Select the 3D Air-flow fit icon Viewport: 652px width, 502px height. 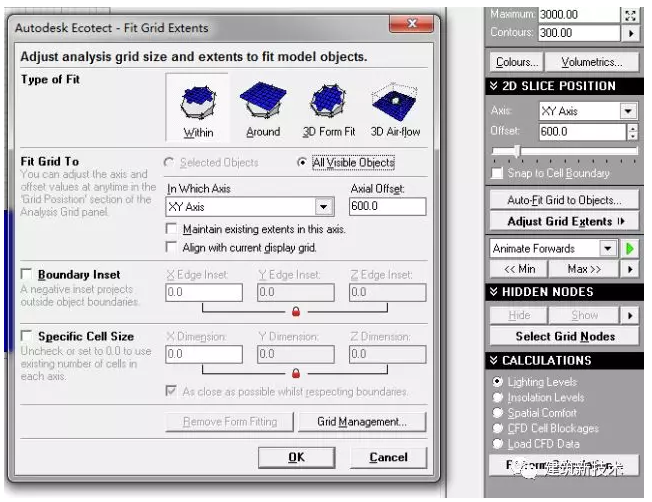(395, 108)
